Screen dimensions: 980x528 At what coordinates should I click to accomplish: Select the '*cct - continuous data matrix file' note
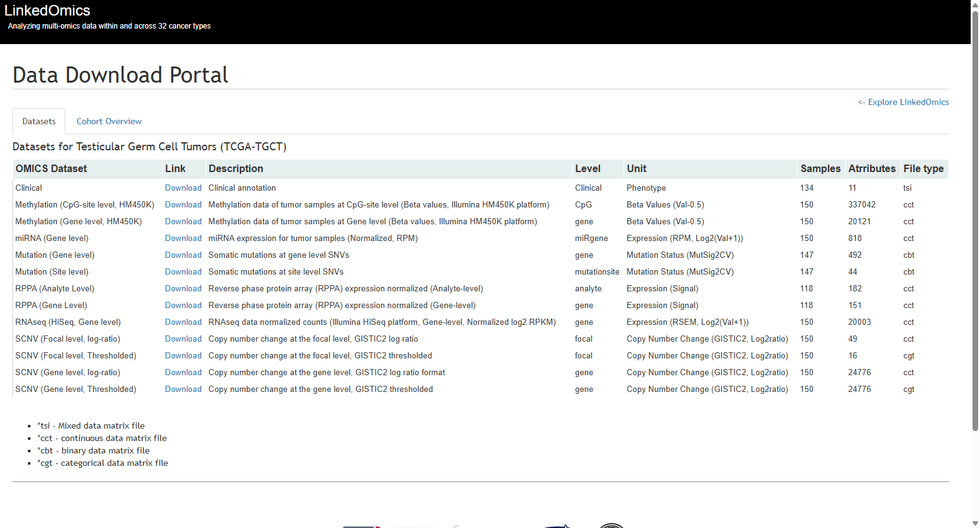(102, 438)
